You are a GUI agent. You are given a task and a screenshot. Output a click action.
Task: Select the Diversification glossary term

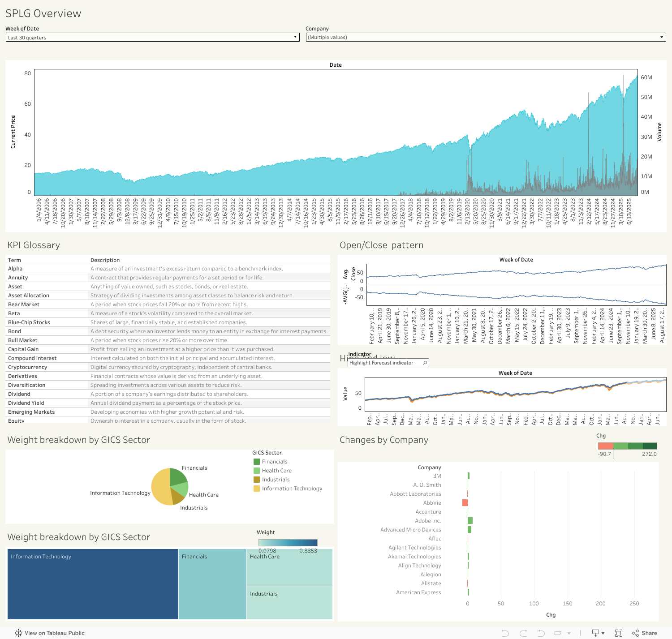(27, 385)
